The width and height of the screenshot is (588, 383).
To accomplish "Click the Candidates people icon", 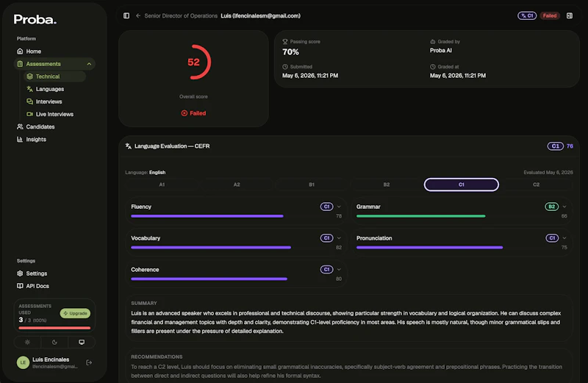I will (20, 126).
